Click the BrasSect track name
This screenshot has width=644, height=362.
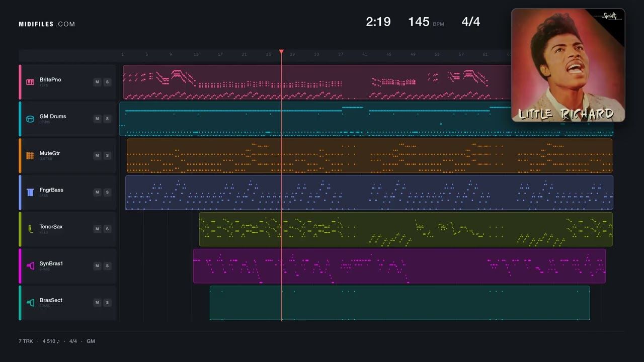pos(51,300)
